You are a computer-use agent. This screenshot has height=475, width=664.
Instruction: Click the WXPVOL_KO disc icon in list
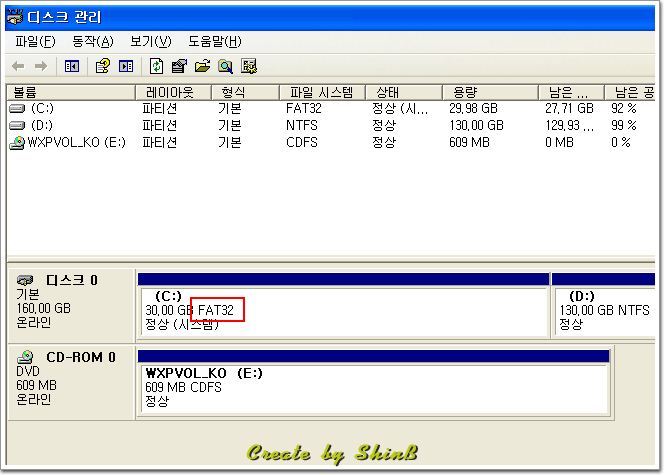[x=17, y=143]
